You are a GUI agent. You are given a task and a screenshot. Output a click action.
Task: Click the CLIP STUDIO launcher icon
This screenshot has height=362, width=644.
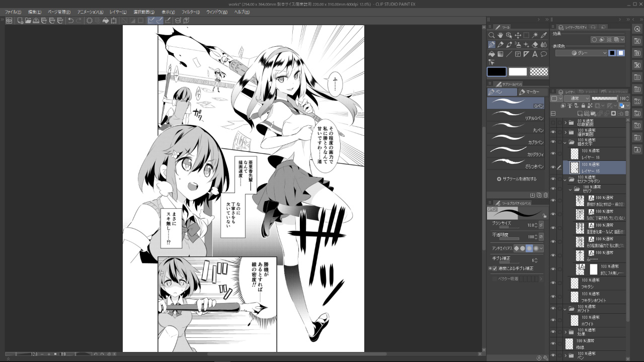click(9, 21)
